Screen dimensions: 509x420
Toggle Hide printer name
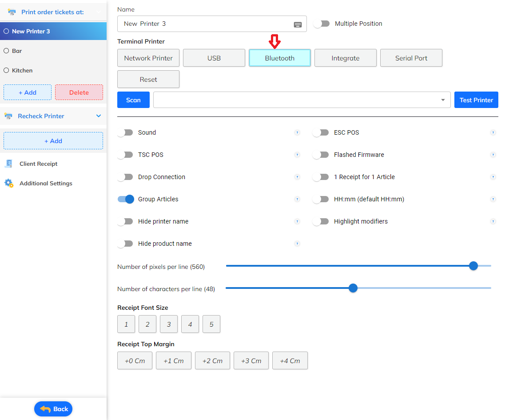[x=125, y=221]
